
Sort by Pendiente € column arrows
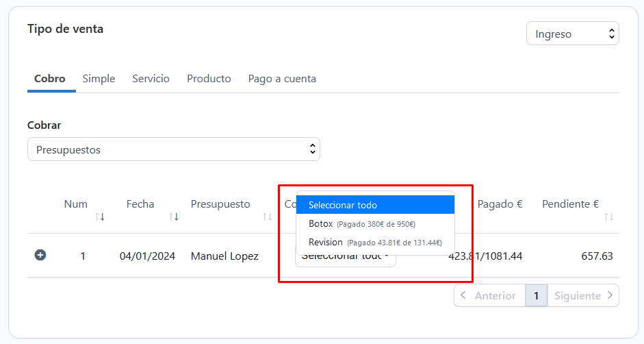[608, 217]
